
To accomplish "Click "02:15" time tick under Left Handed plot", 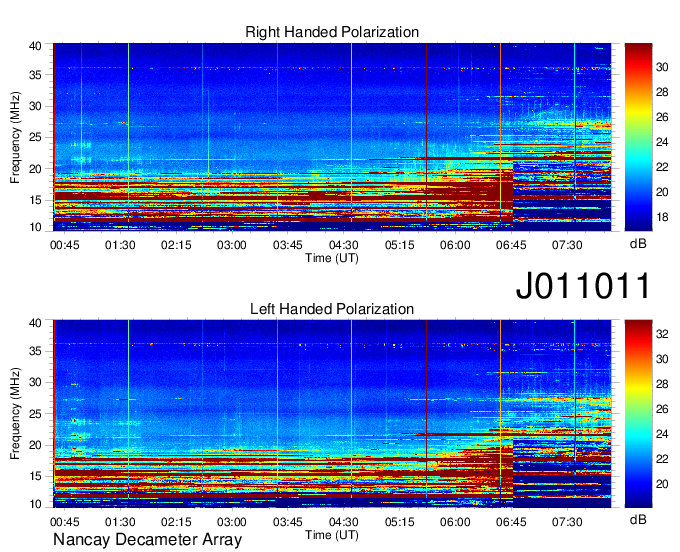I will (x=176, y=522).
